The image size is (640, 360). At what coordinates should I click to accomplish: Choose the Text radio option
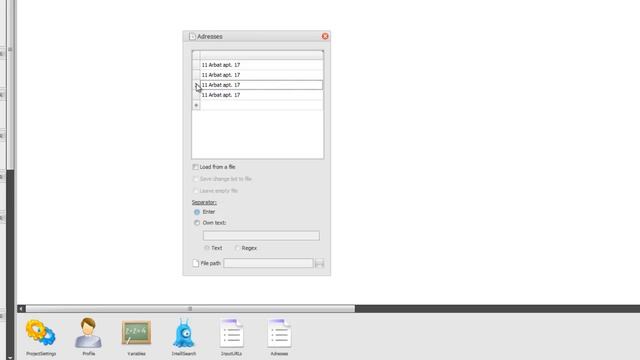[x=207, y=248]
